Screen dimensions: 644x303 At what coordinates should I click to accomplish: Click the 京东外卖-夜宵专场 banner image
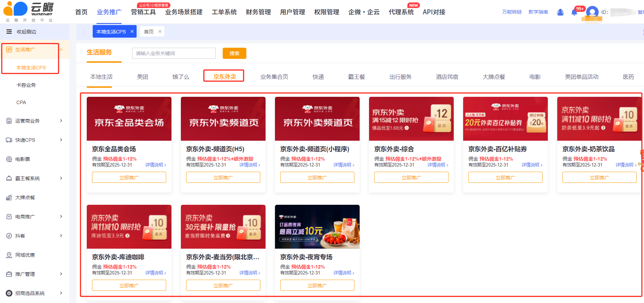click(317, 227)
